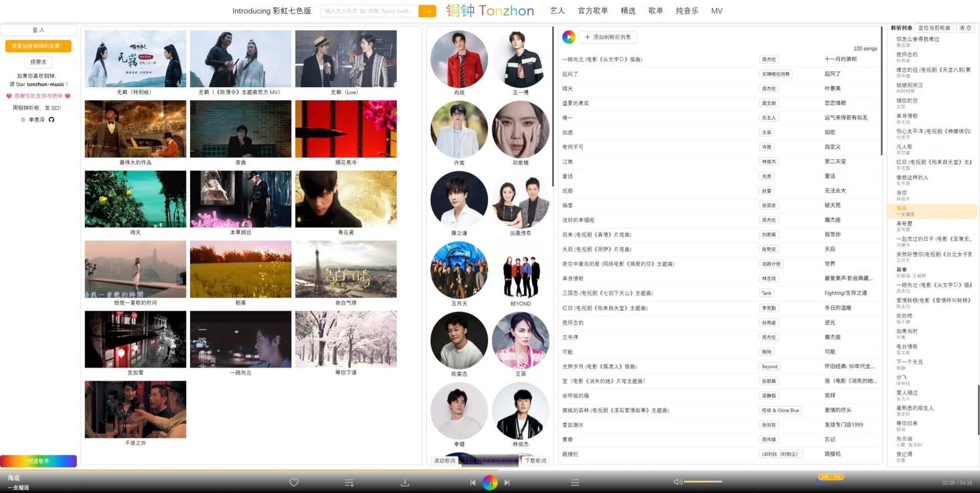The height and width of the screenshot is (493, 980).
Task: Mute audio via the speaker icon
Action: [x=678, y=482]
